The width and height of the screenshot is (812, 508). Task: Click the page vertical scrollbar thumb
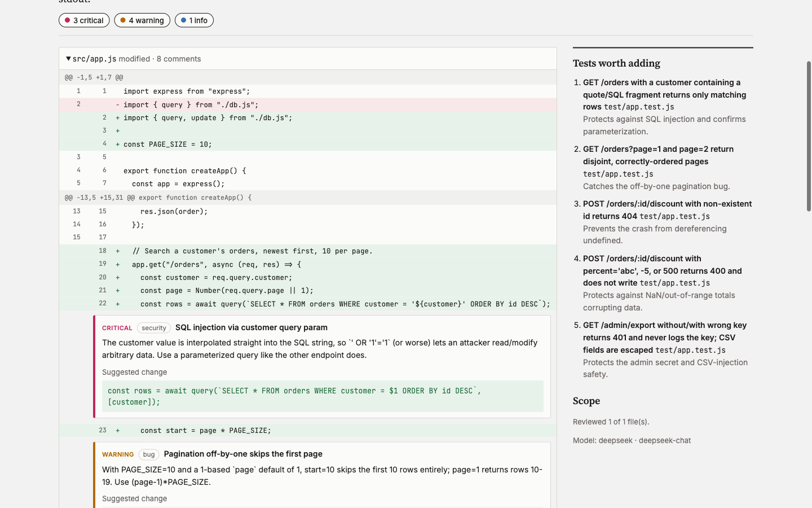(809, 136)
